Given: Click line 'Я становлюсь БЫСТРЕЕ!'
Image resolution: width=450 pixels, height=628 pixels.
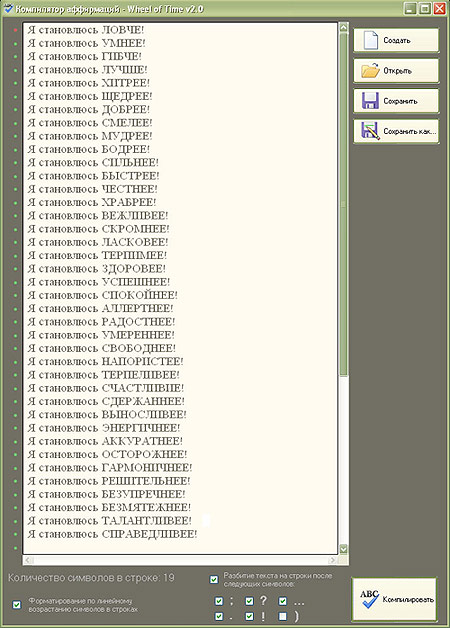Looking at the screenshot, I should [93, 176].
